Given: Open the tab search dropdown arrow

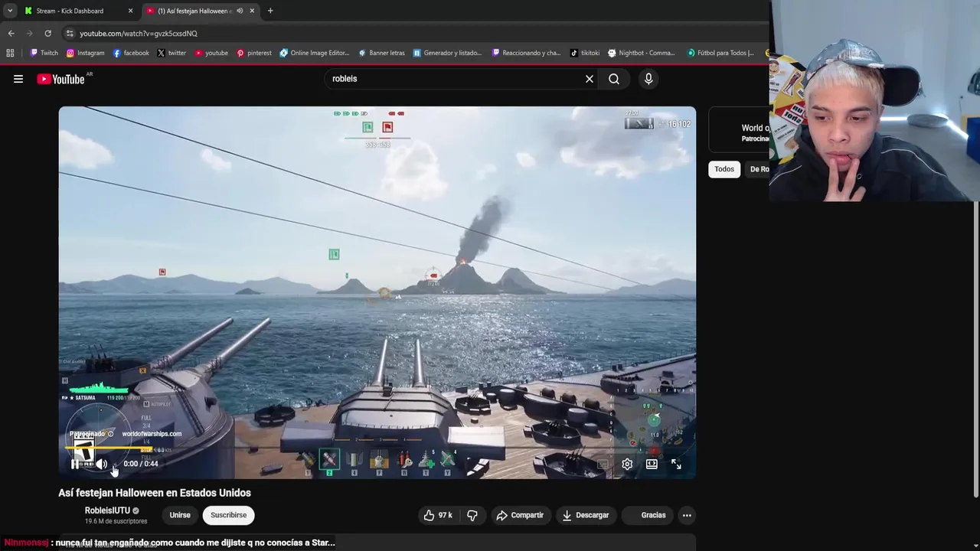Looking at the screenshot, I should tap(10, 11).
